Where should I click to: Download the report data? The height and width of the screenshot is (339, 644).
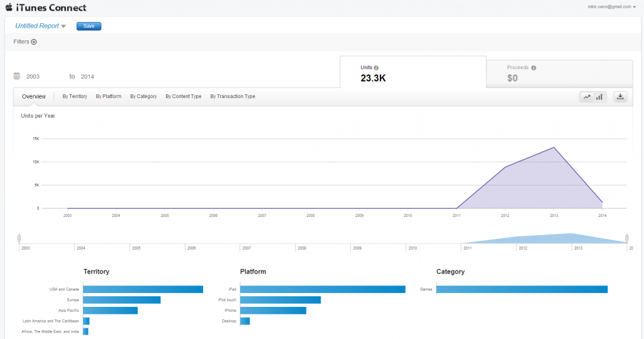pyautogui.click(x=620, y=97)
